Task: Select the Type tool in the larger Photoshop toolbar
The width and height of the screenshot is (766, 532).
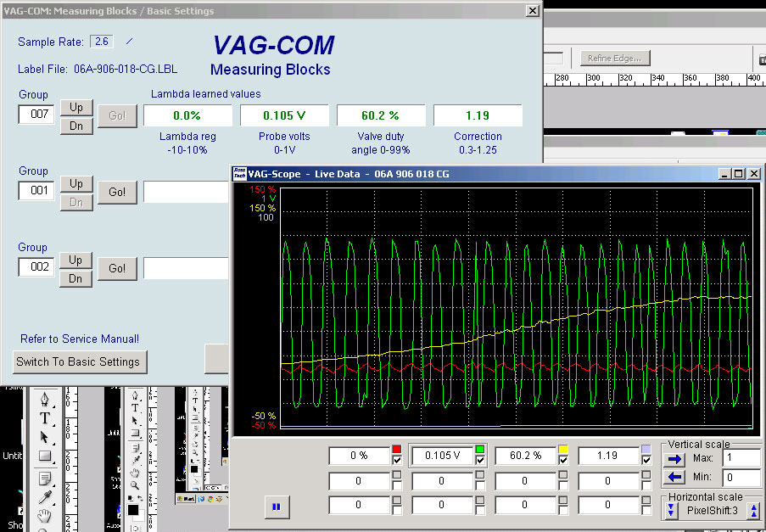Action: coord(44,418)
